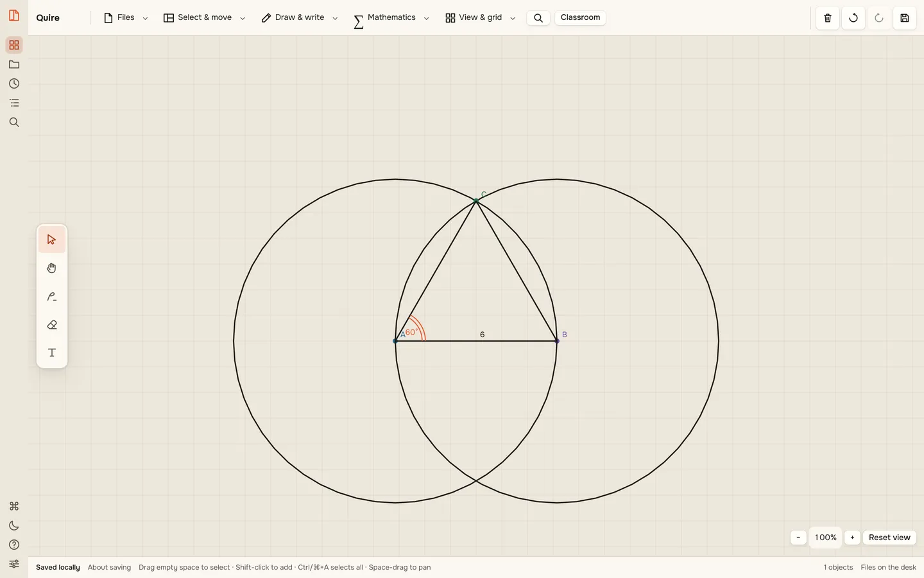
Task: Click the magnifier icon in left sidebar
Action: tap(14, 122)
